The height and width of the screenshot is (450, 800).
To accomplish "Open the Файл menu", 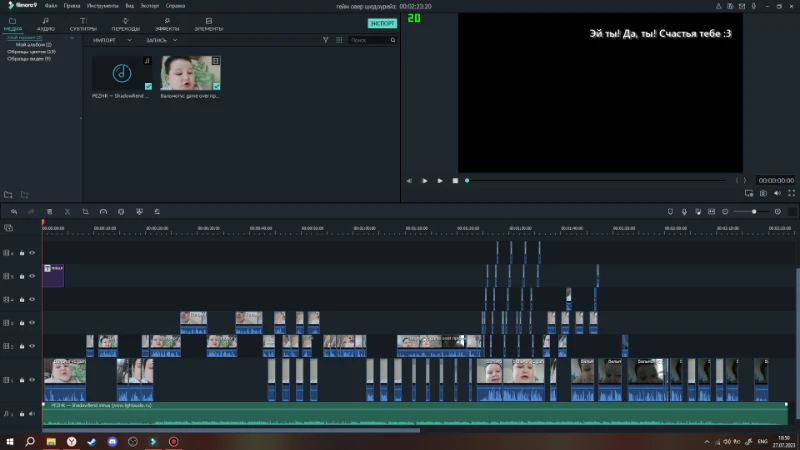I will click(51, 6).
